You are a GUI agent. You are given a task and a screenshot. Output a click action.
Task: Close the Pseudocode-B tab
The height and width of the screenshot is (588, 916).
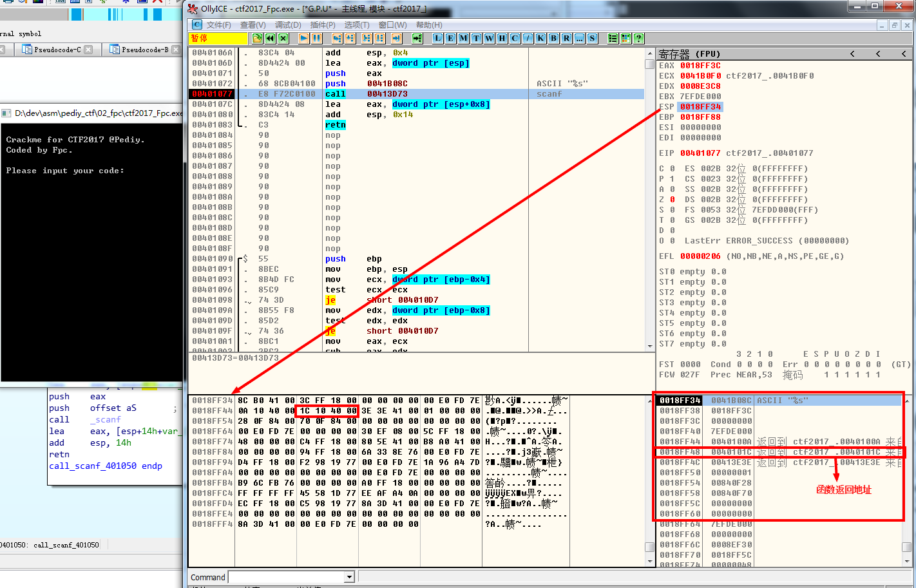pos(176,50)
